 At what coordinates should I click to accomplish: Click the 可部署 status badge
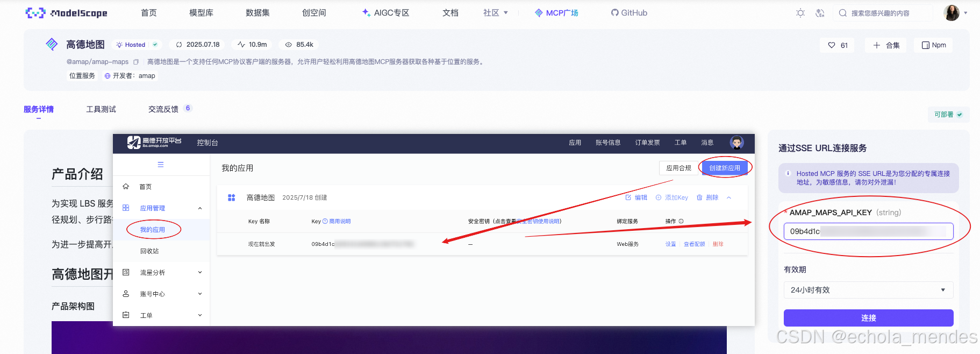click(948, 115)
